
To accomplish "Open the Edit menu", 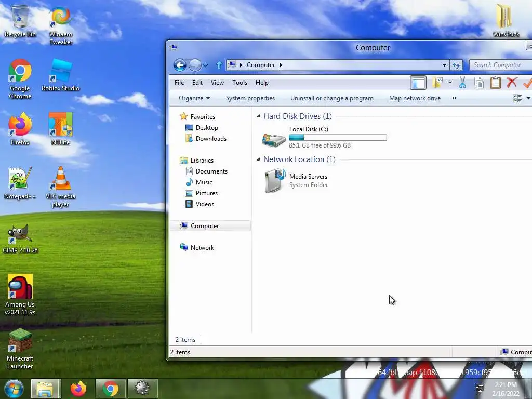I will point(197,83).
